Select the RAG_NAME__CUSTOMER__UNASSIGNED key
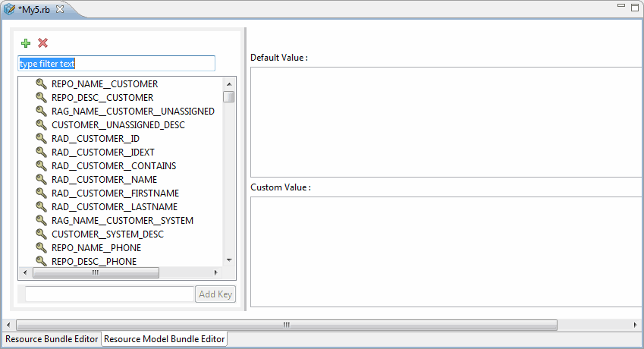The height and width of the screenshot is (349, 644). pyautogui.click(x=133, y=112)
